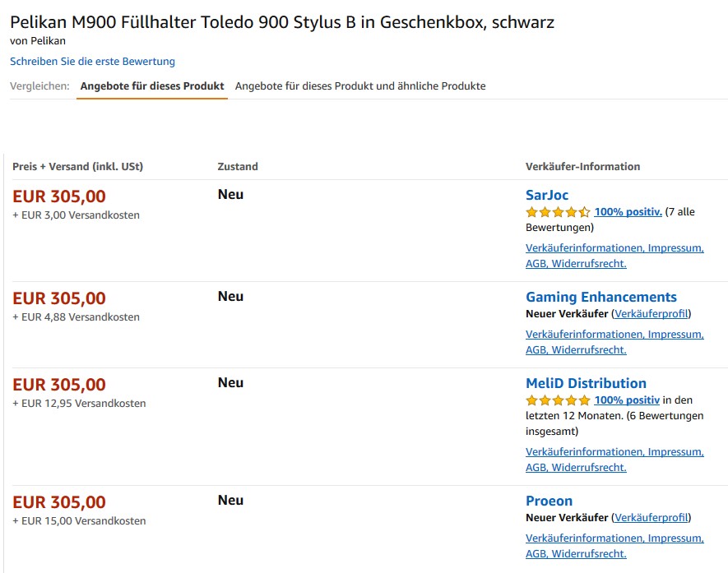Click 'Preis + Versand (inkl. USt)' column header
Viewport: 728px width, 573px height.
point(77,167)
